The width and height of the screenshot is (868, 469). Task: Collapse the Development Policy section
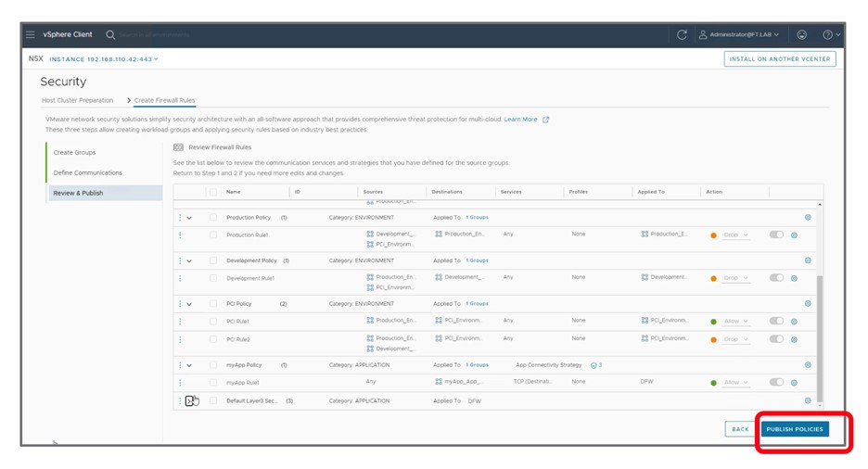189,261
